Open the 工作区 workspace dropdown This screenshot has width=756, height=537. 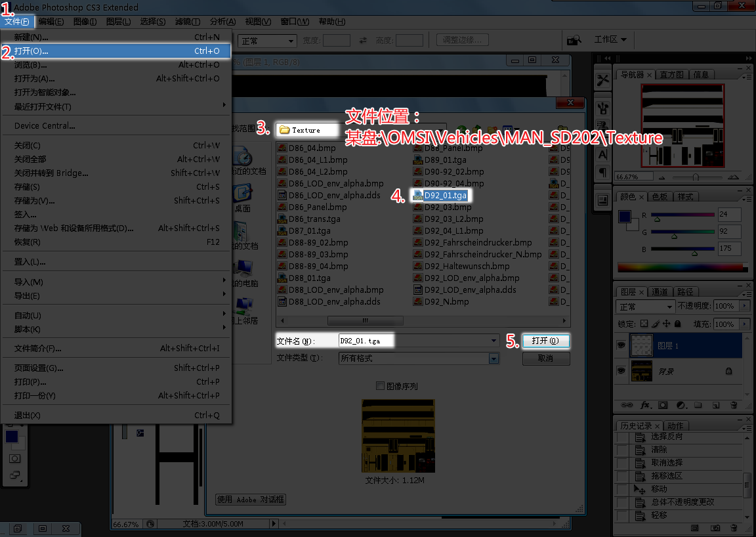[x=610, y=39]
